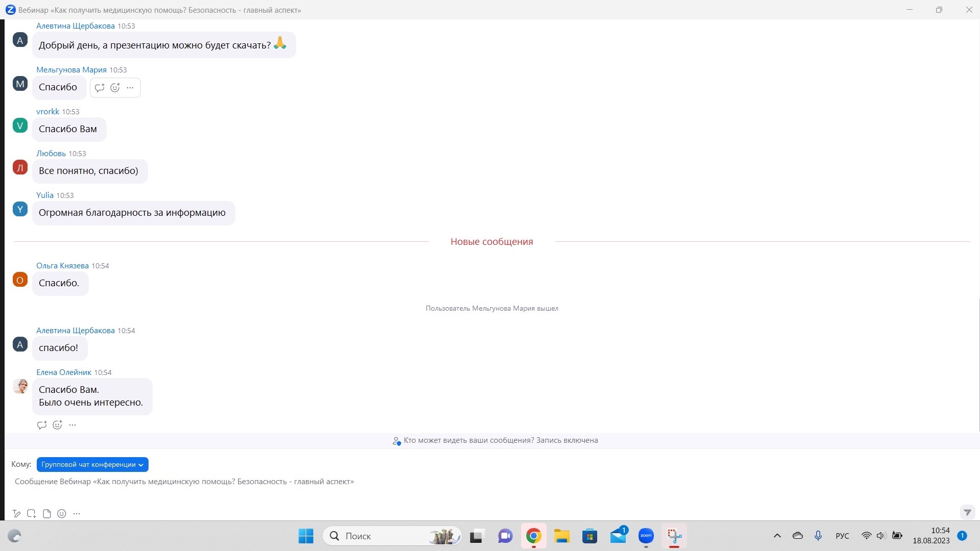Click sender name Елена Олейник

point(64,372)
